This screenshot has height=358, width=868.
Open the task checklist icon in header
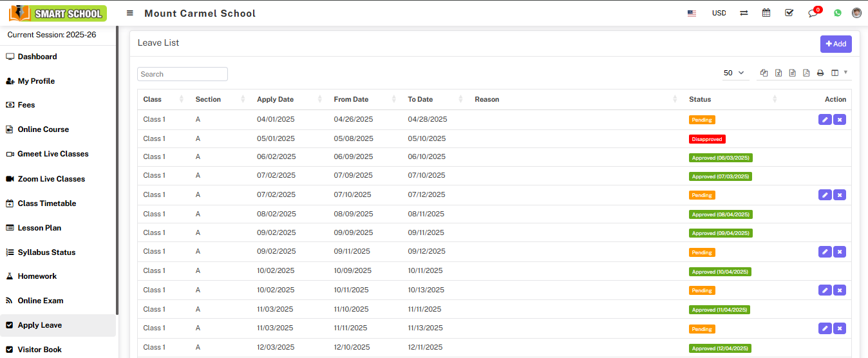[789, 13]
